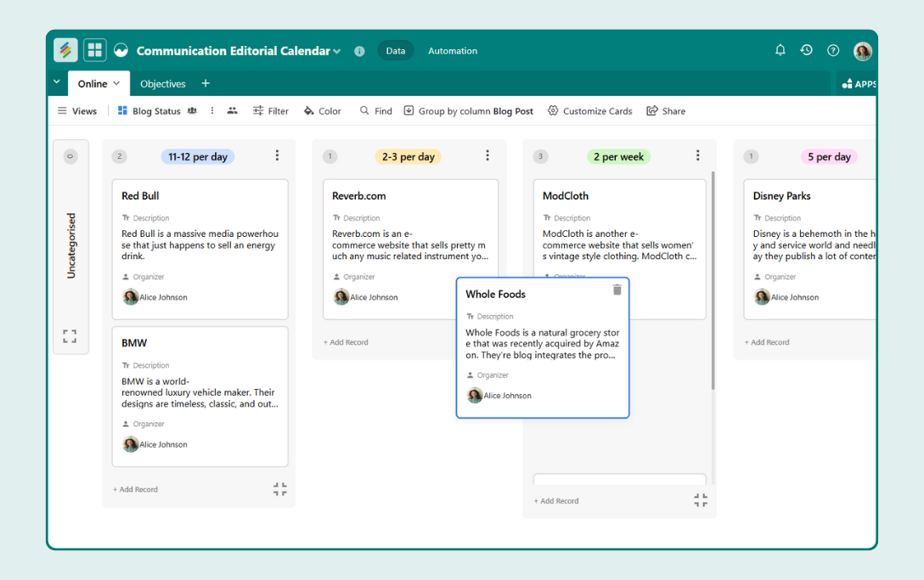This screenshot has height=580, width=924.
Task: Collapse tables list with the left chevron
Action: point(57,82)
